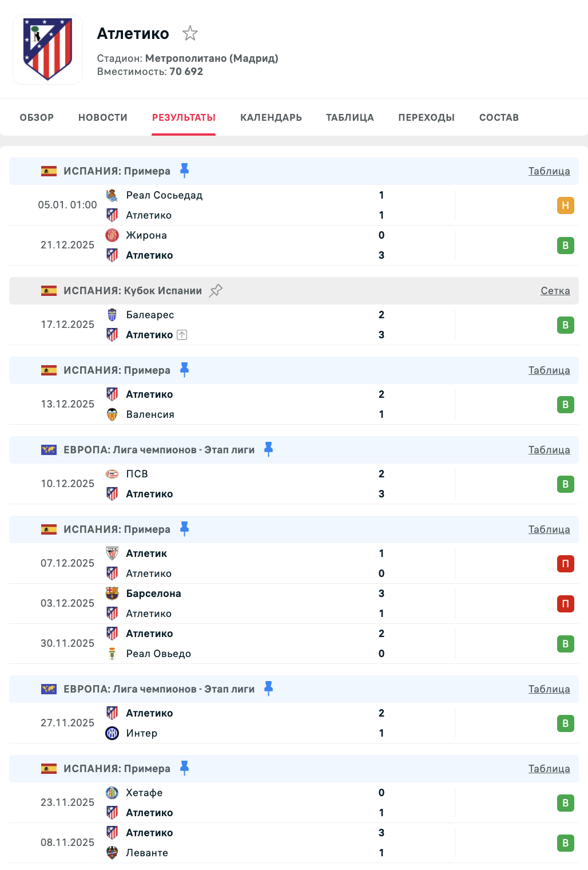Image resolution: width=588 pixels, height=870 pixels.
Task: Click the Барселона team crest icon
Action: tap(112, 594)
